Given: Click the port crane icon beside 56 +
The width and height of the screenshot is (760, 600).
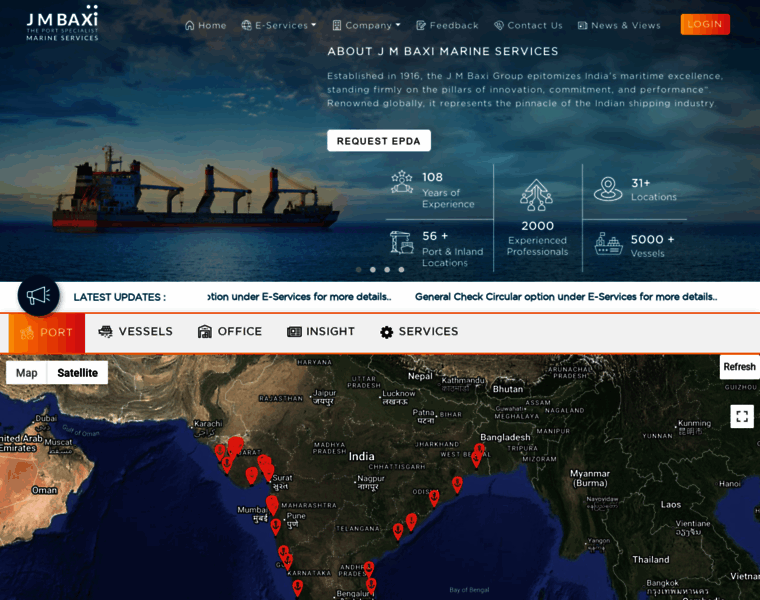Looking at the screenshot, I should point(402,242).
